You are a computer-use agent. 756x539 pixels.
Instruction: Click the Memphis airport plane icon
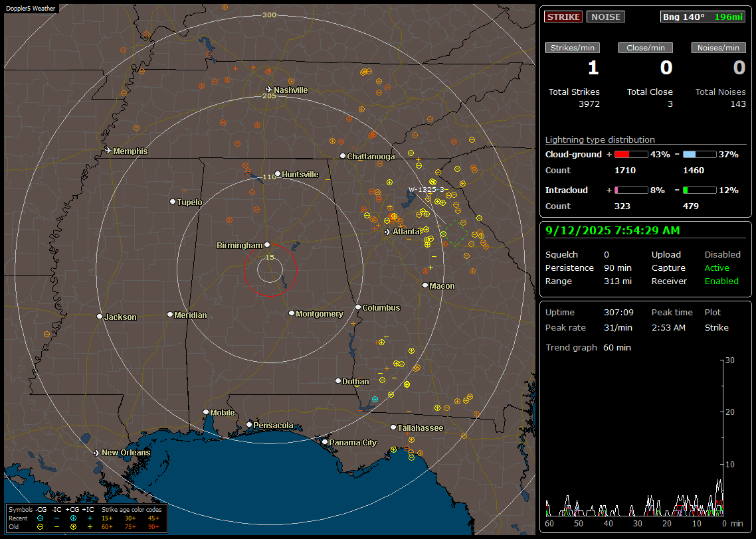[x=108, y=151]
